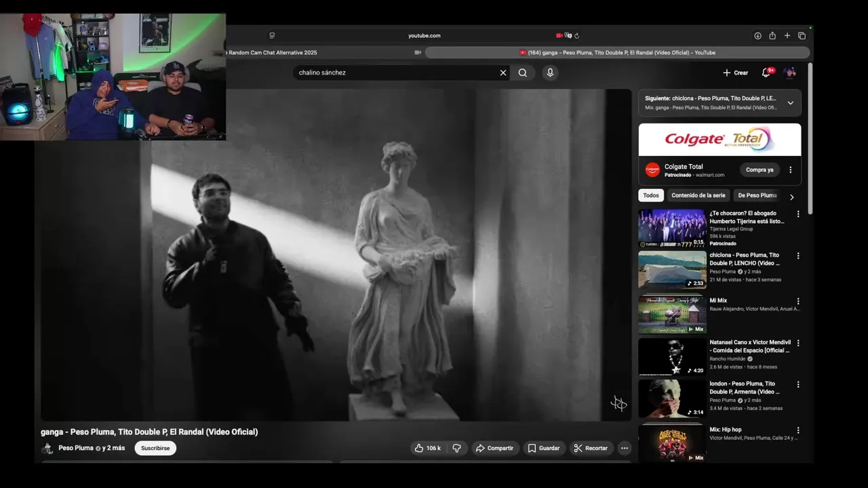Save the video with Guardar

pyautogui.click(x=544, y=448)
